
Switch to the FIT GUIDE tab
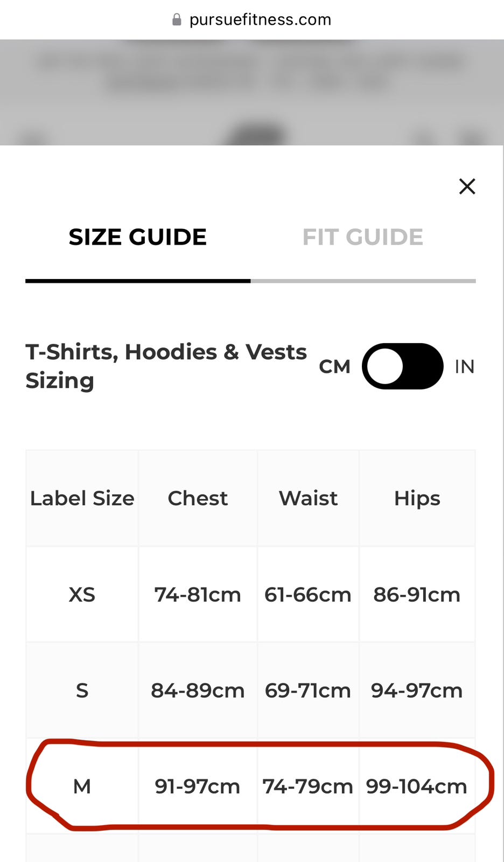pos(362,237)
